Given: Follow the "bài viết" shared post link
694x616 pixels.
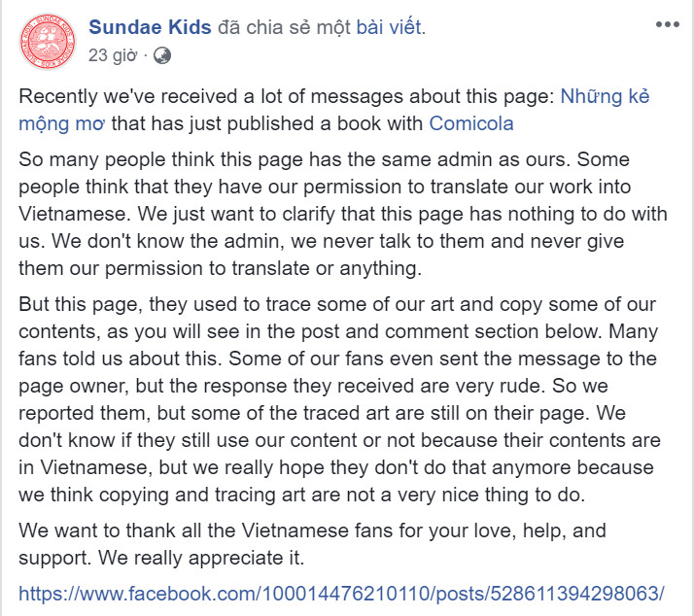Looking at the screenshot, I should click(389, 27).
